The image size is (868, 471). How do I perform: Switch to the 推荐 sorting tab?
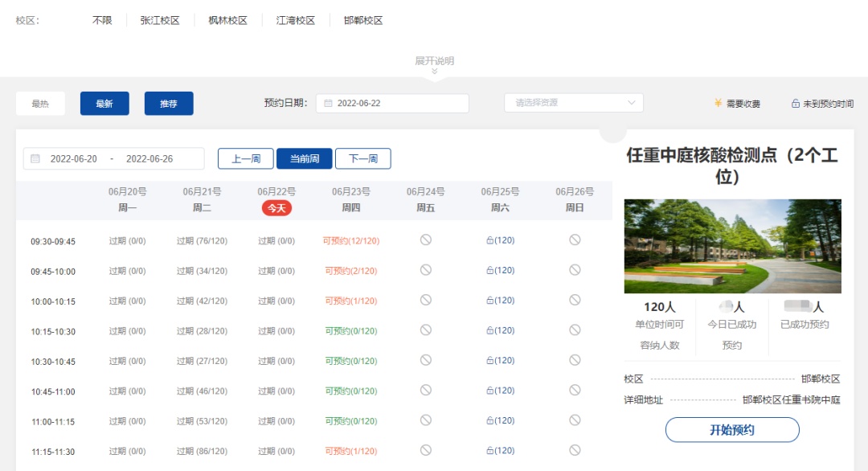click(x=169, y=104)
